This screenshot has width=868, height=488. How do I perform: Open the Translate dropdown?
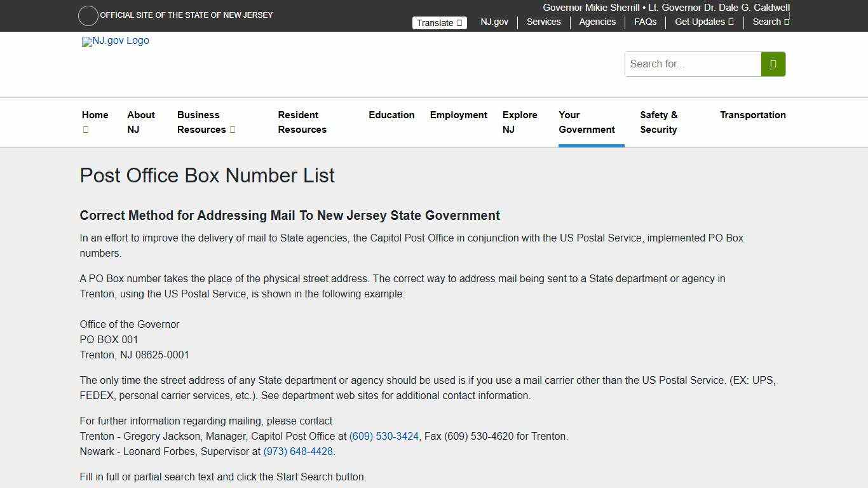[x=439, y=22]
